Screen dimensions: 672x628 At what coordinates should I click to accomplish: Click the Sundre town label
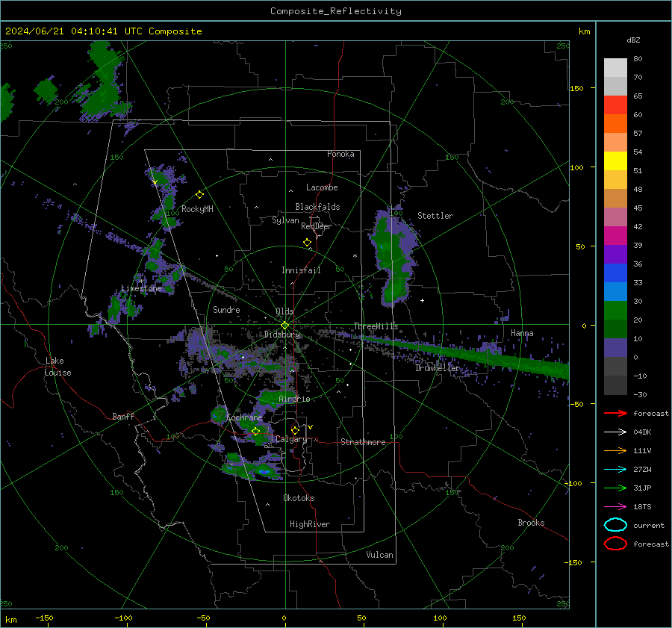pyautogui.click(x=226, y=309)
